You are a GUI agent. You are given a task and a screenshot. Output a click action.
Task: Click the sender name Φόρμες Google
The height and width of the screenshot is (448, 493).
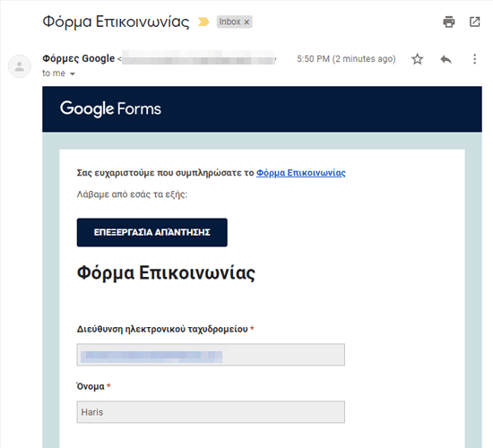[x=79, y=58]
